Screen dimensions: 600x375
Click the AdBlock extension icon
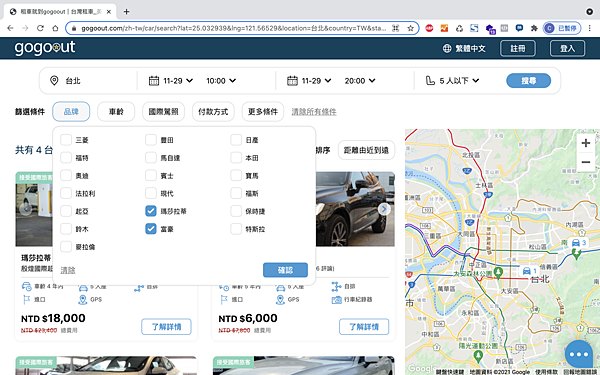tap(429, 28)
